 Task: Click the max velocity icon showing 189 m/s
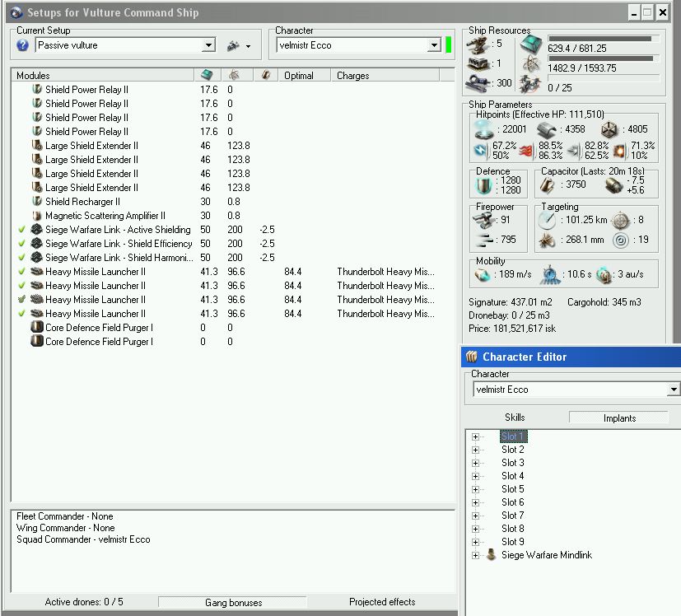483,274
